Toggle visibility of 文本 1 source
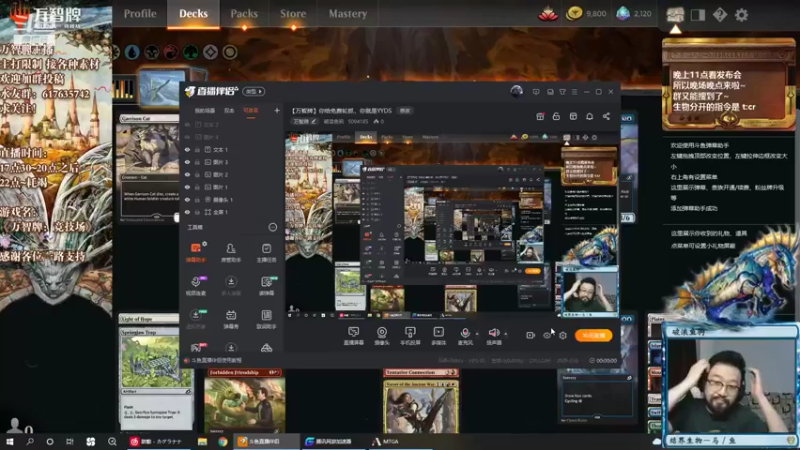The width and height of the screenshot is (800, 450). (187, 149)
